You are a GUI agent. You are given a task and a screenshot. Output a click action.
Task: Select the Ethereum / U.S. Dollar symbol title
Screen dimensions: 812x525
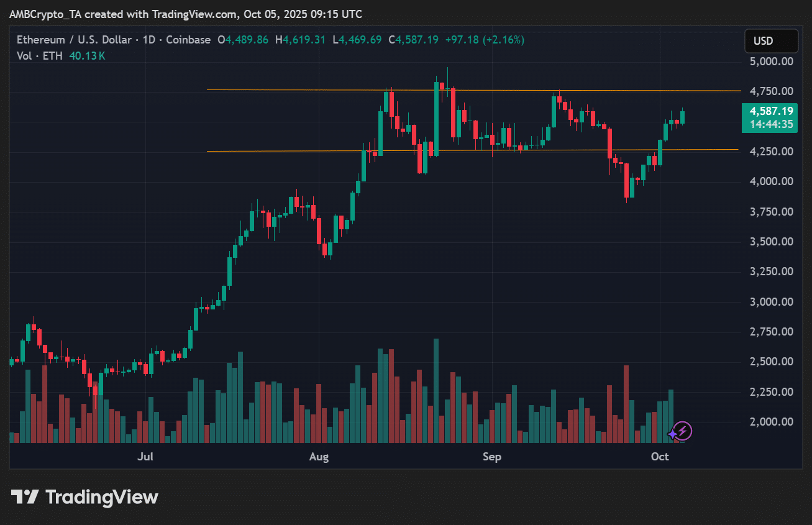click(x=73, y=40)
